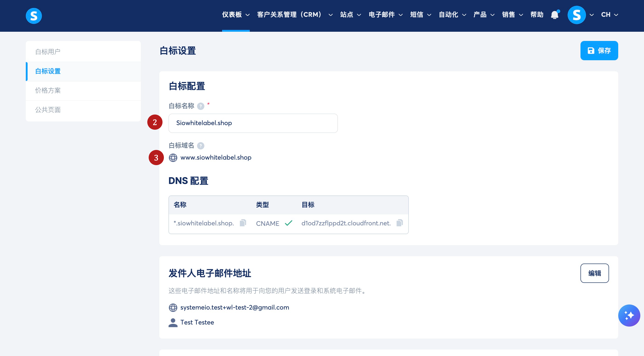
Task: Click the 保存 save button
Action: [x=599, y=51]
